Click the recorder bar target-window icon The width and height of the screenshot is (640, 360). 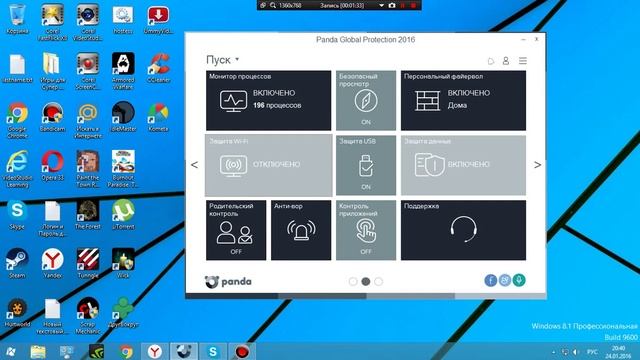(263, 5)
